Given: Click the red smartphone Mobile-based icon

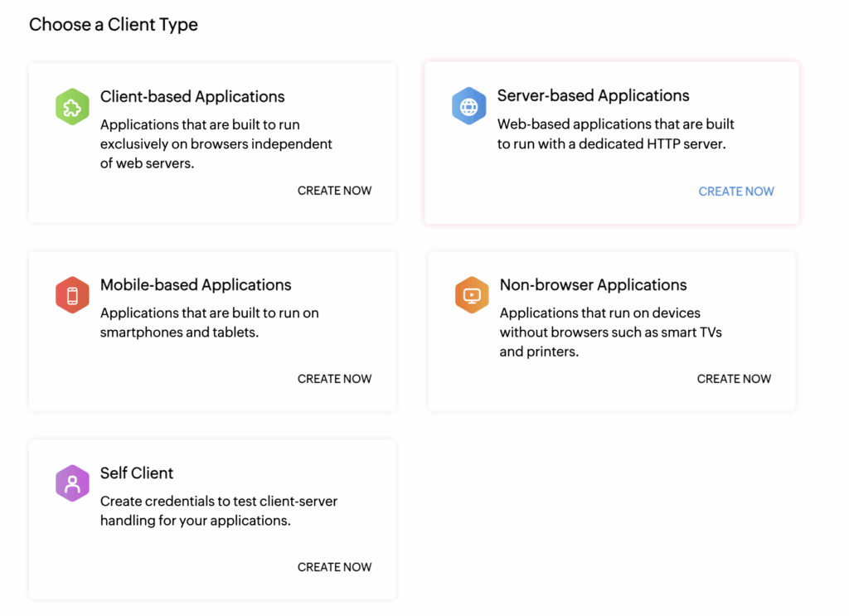Looking at the screenshot, I should tap(72, 295).
